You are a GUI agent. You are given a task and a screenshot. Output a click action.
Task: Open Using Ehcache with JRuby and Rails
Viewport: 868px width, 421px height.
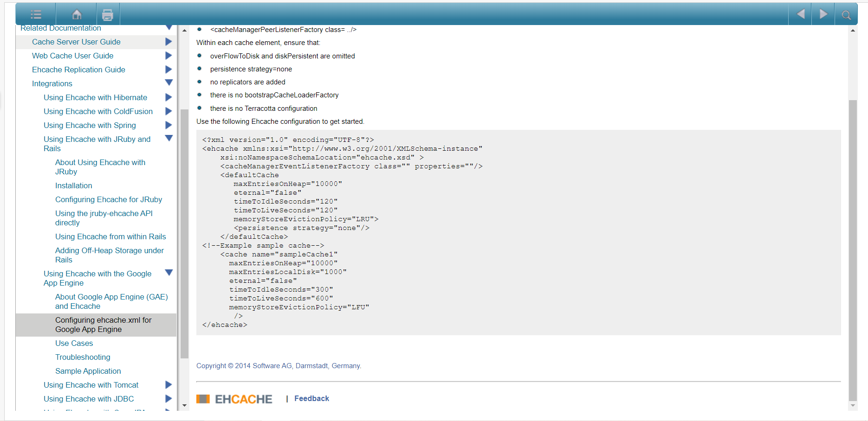click(x=97, y=144)
